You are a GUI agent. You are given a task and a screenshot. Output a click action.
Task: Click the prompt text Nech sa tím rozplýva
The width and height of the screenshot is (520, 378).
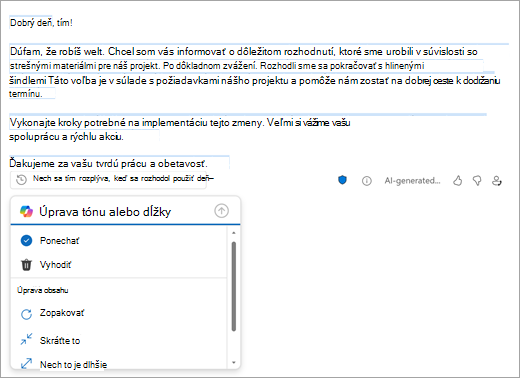click(123, 178)
